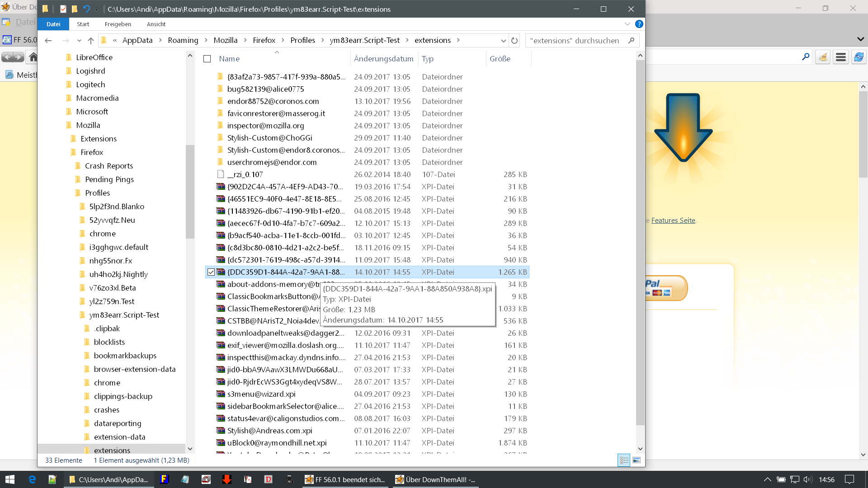
Task: Click the uBlock0@raymondhill.net.xpi file icon
Action: (x=221, y=443)
